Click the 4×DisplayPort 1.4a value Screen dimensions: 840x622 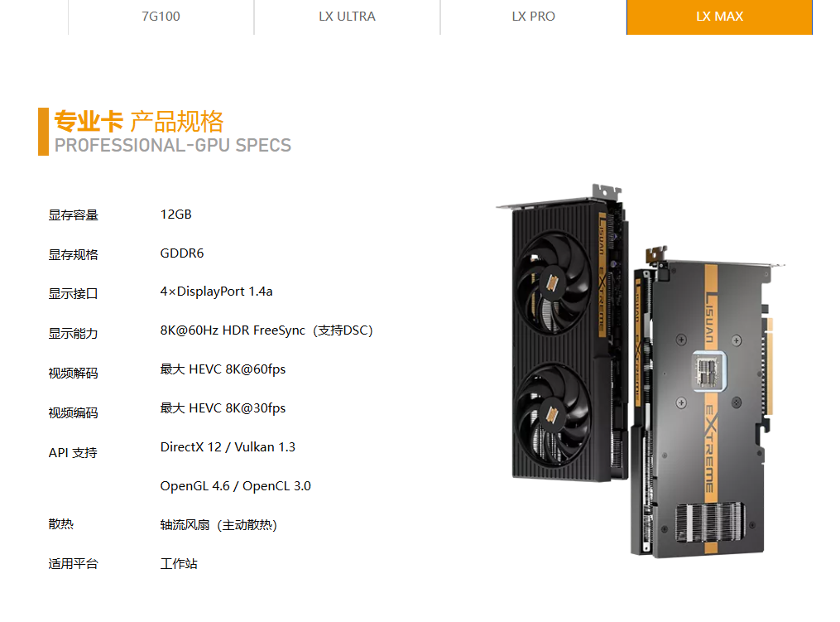pyautogui.click(x=217, y=292)
